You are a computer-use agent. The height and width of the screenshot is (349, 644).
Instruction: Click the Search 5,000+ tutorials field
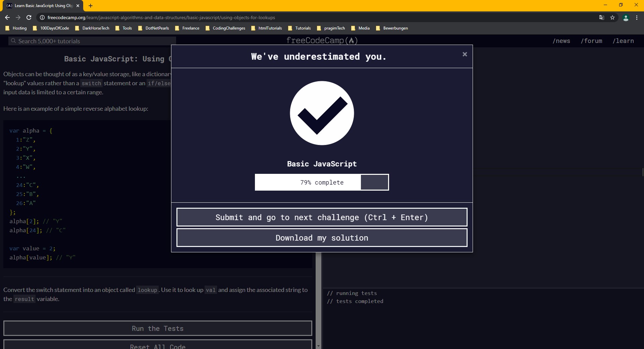click(x=92, y=41)
